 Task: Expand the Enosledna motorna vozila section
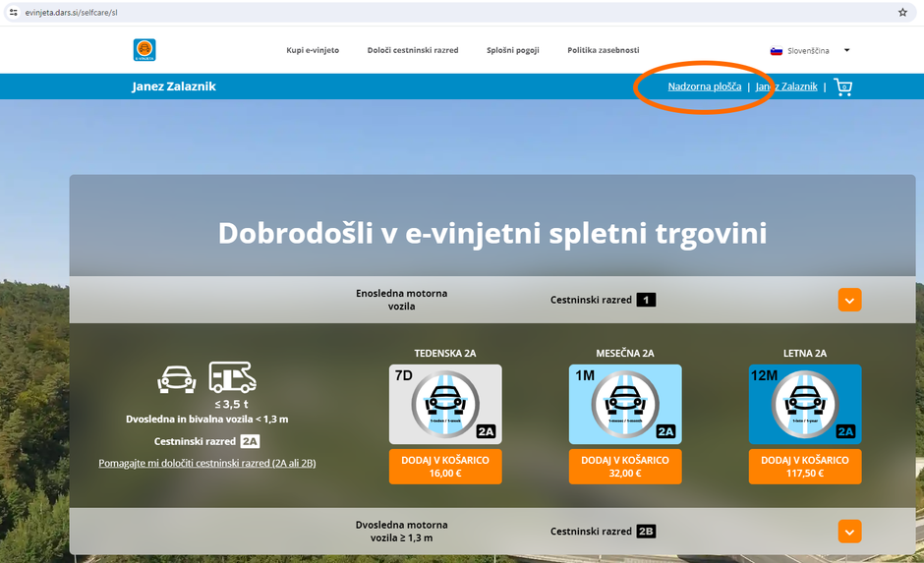849,300
